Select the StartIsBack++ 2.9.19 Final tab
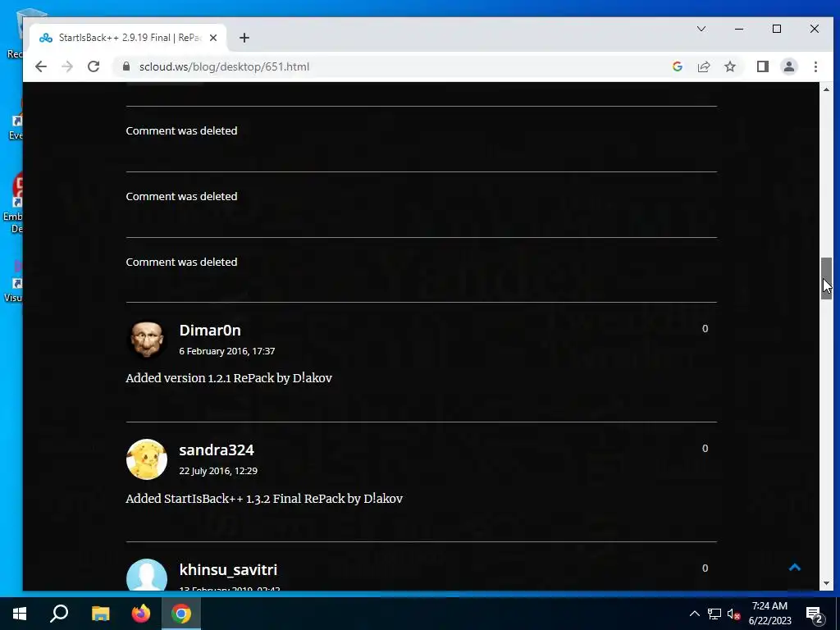The image size is (840, 630). [129, 38]
